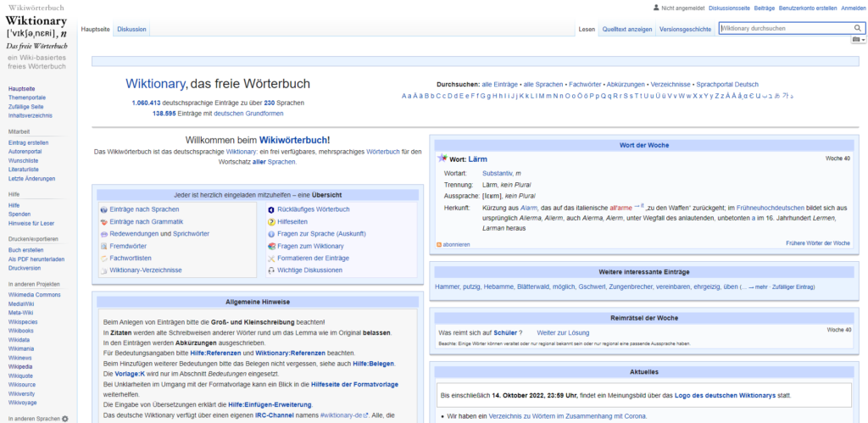
Task: Click the RSS feed icon by abonnieren
Action: 439,244
